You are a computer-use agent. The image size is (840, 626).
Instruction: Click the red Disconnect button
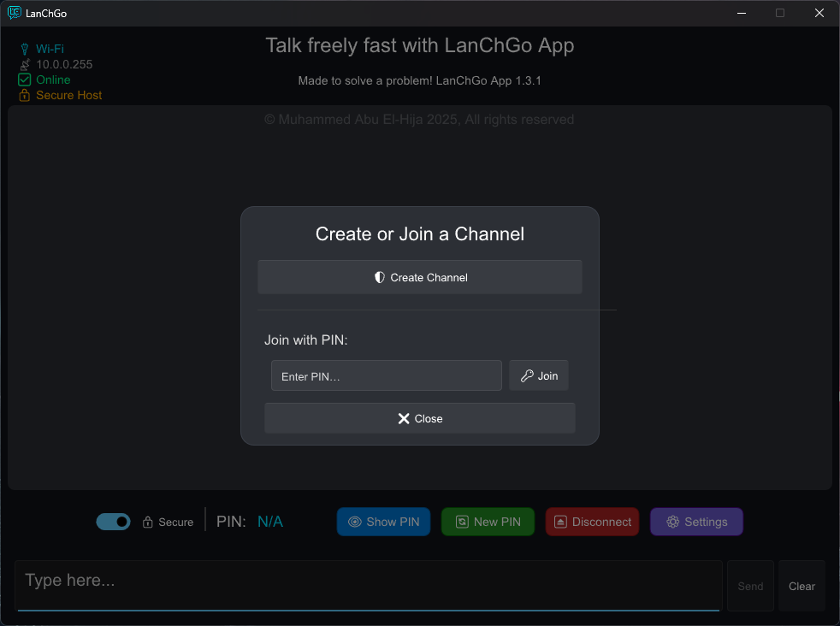(x=592, y=522)
